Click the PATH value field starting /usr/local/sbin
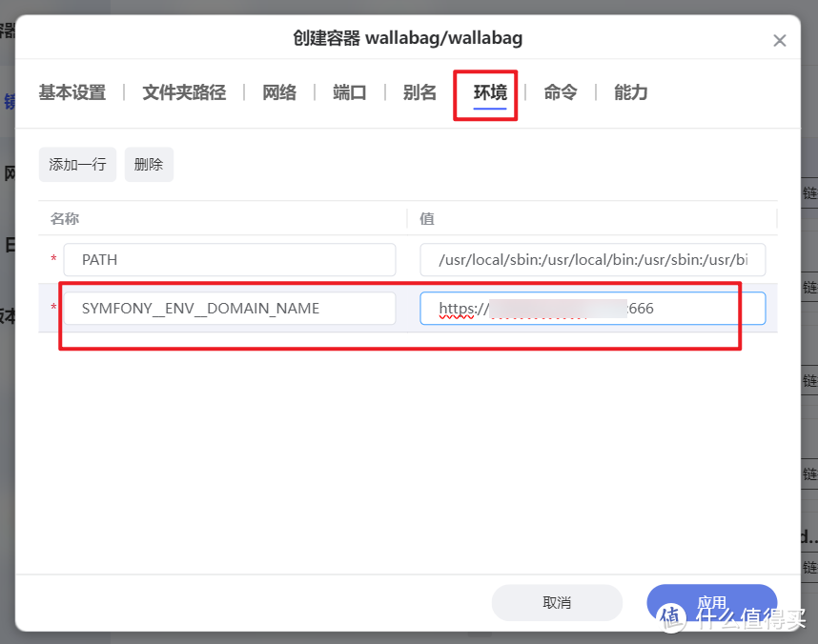The height and width of the screenshot is (644, 818). 592,259
